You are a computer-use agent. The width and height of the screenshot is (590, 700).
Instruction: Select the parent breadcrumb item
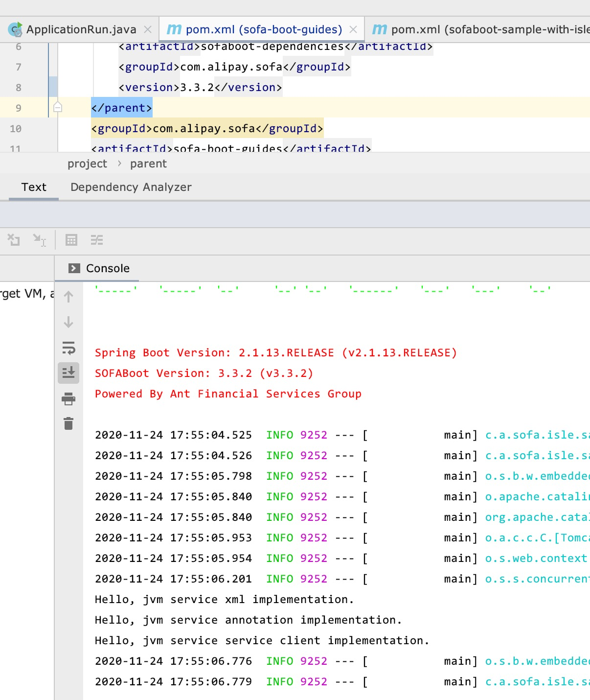tap(148, 163)
